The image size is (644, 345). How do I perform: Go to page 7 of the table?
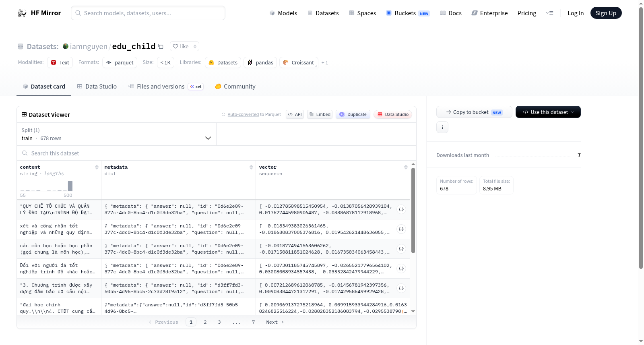coord(254,322)
